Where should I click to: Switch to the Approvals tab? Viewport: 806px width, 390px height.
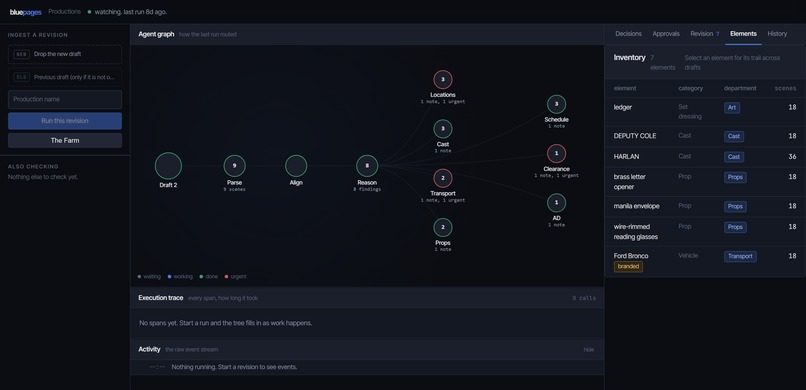pos(666,34)
